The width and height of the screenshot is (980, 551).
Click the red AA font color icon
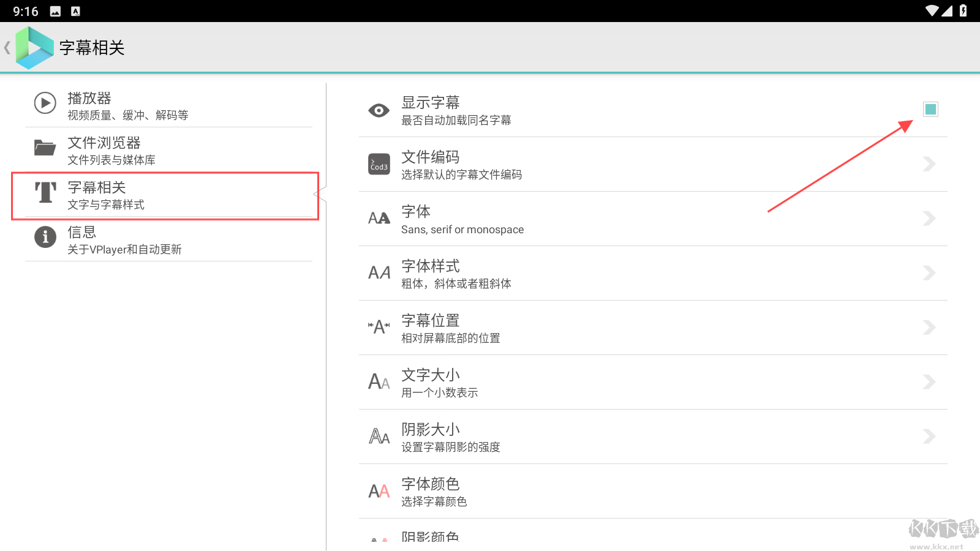click(x=379, y=491)
